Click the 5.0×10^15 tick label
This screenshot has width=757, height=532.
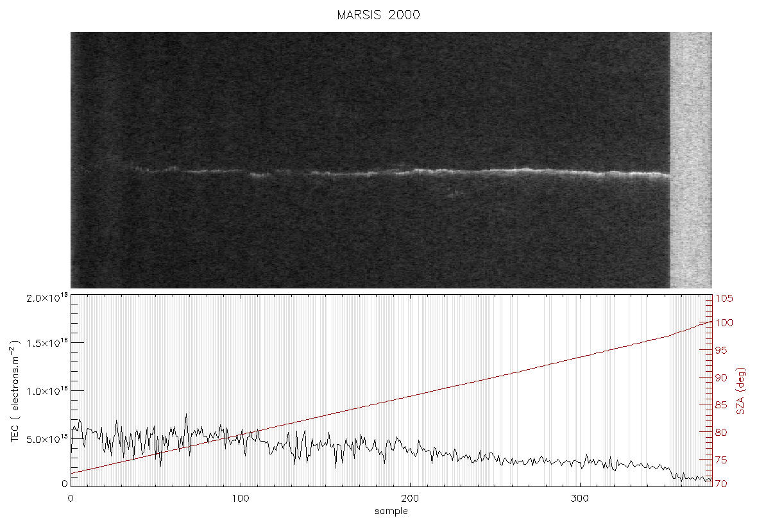[x=47, y=439]
